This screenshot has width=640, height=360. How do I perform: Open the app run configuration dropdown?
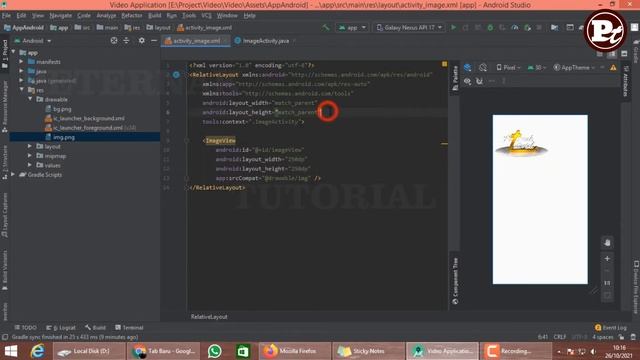(352, 27)
